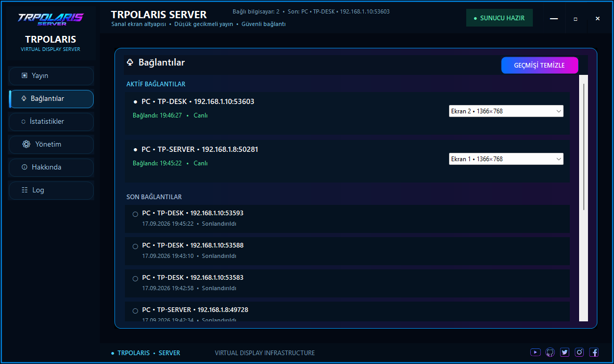The image size is (614, 364).
Task: Click the Yönetim gear icon
Action: pyautogui.click(x=26, y=144)
